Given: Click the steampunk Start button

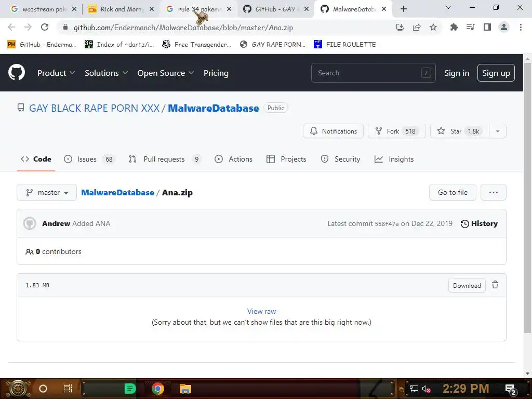Looking at the screenshot, I should [18, 389].
